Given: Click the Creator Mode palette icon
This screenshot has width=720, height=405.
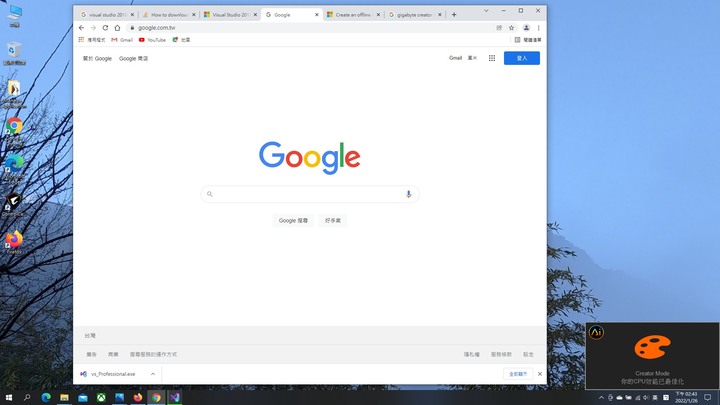Looking at the screenshot, I should (x=652, y=347).
